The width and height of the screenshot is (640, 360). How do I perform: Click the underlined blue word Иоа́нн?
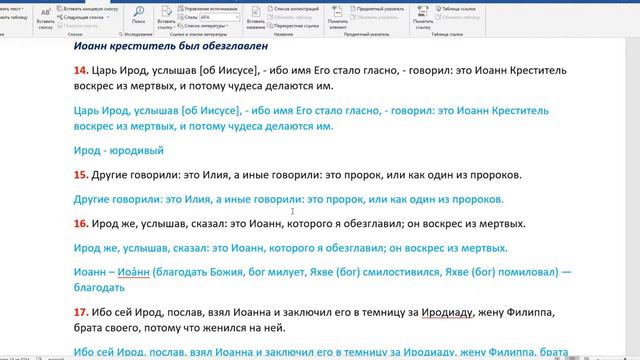tap(133, 272)
